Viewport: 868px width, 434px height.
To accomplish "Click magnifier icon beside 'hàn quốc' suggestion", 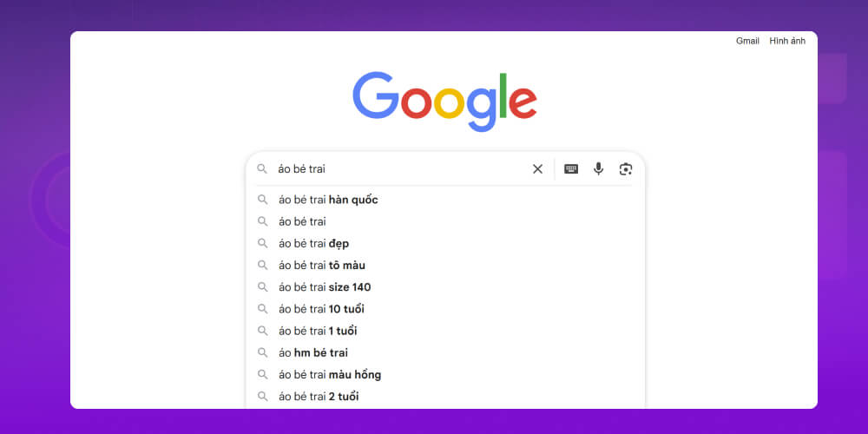I will [x=262, y=200].
